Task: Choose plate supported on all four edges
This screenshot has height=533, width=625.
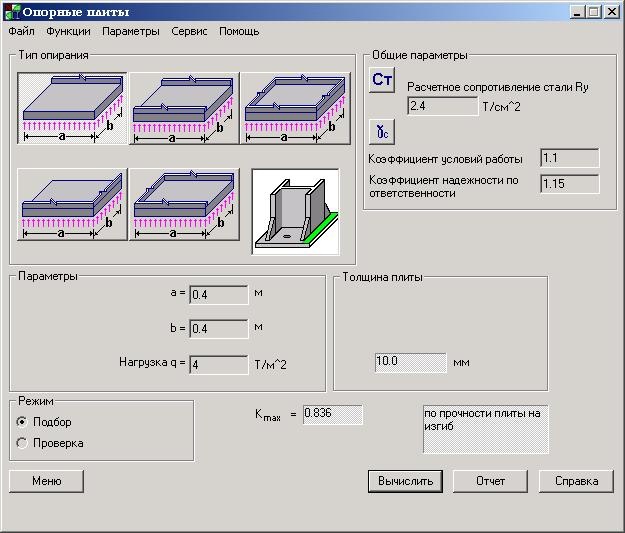Action: point(296,109)
